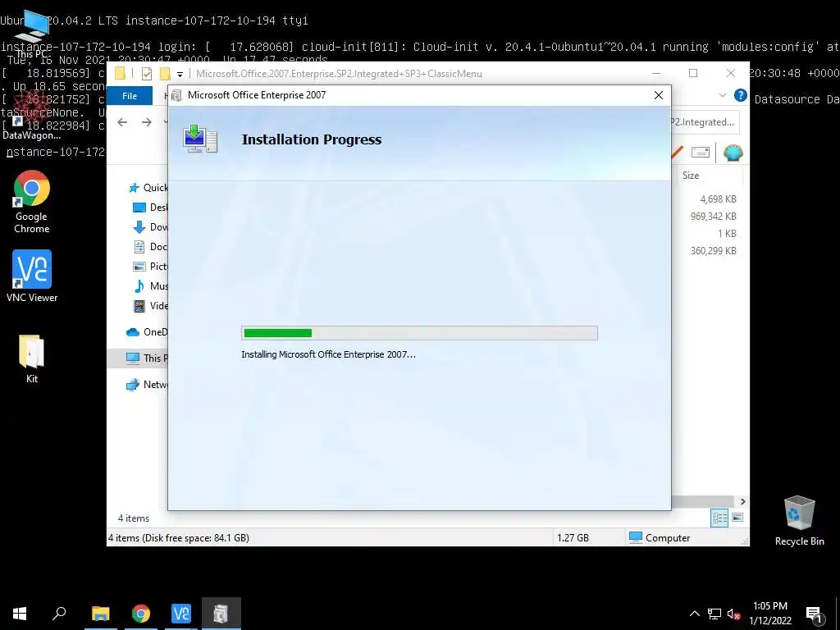Viewport: 840px width, 630px height.
Task: Click the 360,299 KB size cell
Action: [713, 251]
